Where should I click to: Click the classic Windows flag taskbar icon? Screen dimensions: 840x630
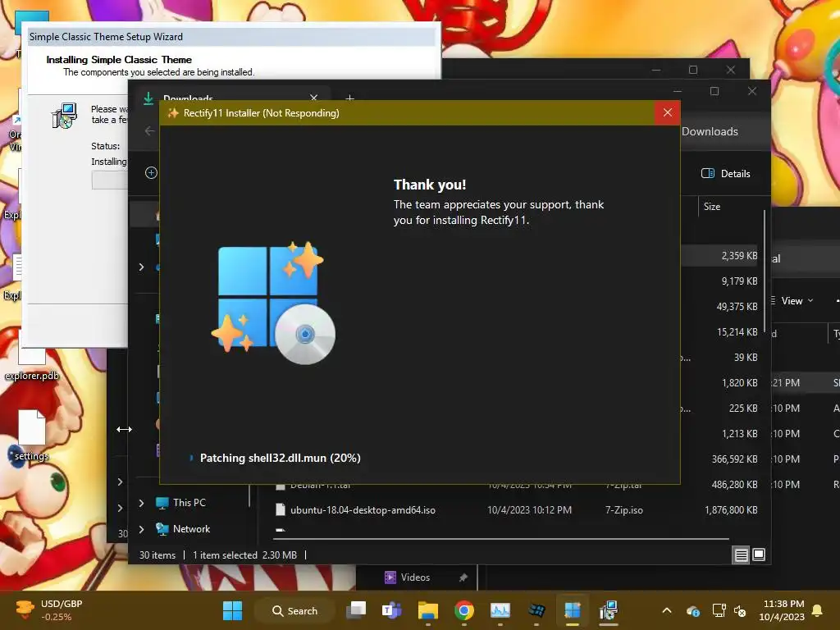coord(536,610)
